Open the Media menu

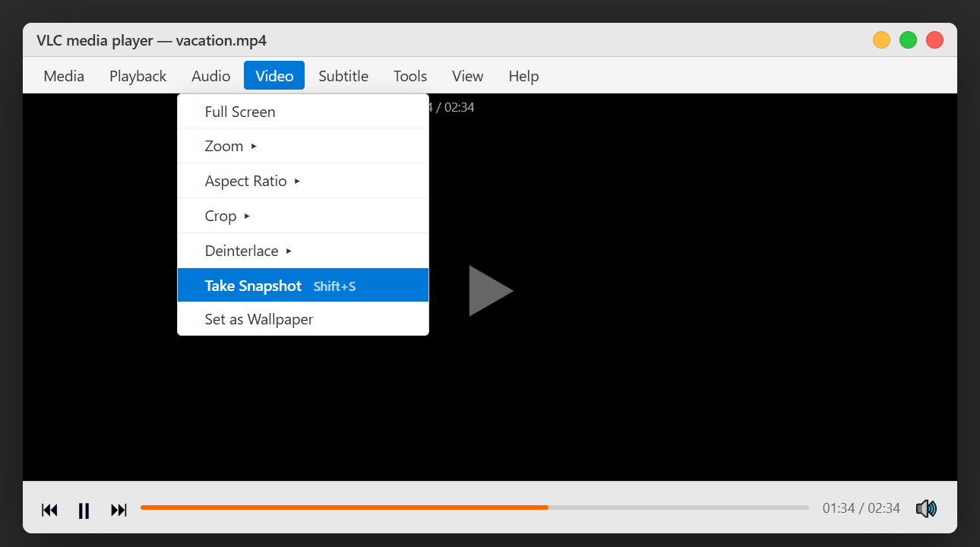(x=64, y=76)
